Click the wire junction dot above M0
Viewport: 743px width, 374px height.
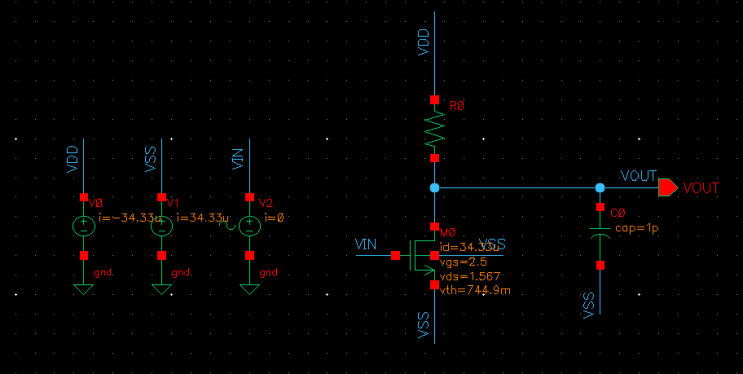point(435,188)
